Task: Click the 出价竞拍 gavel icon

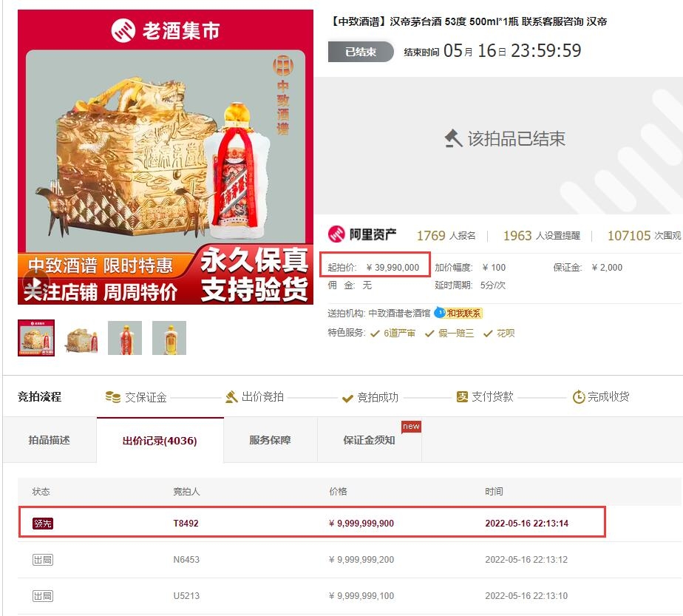Action: click(x=231, y=397)
